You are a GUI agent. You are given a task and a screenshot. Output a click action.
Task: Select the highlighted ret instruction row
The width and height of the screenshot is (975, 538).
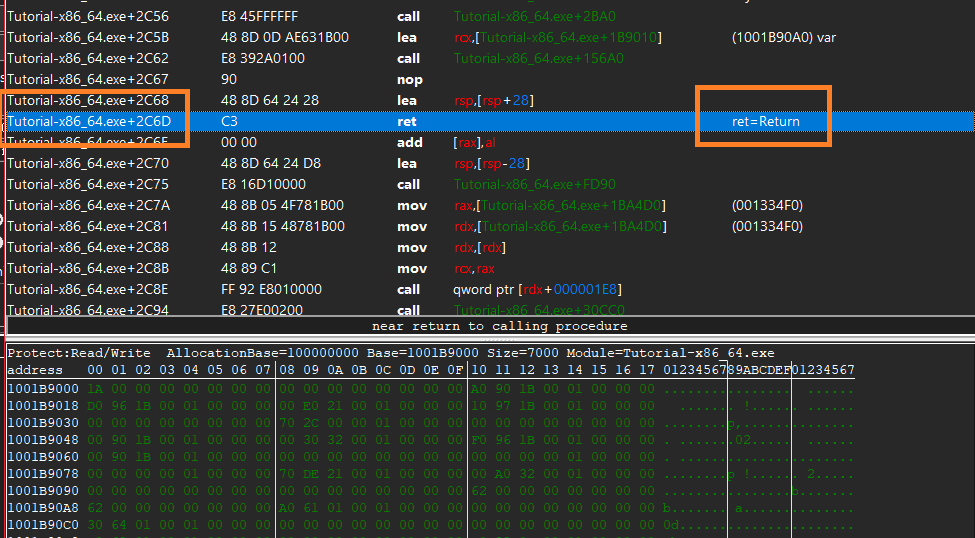tap(490, 121)
